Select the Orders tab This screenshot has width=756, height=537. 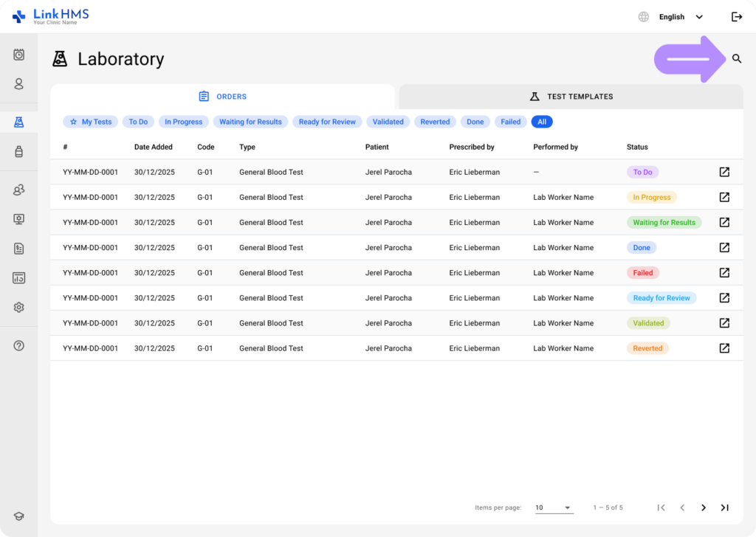tap(223, 97)
